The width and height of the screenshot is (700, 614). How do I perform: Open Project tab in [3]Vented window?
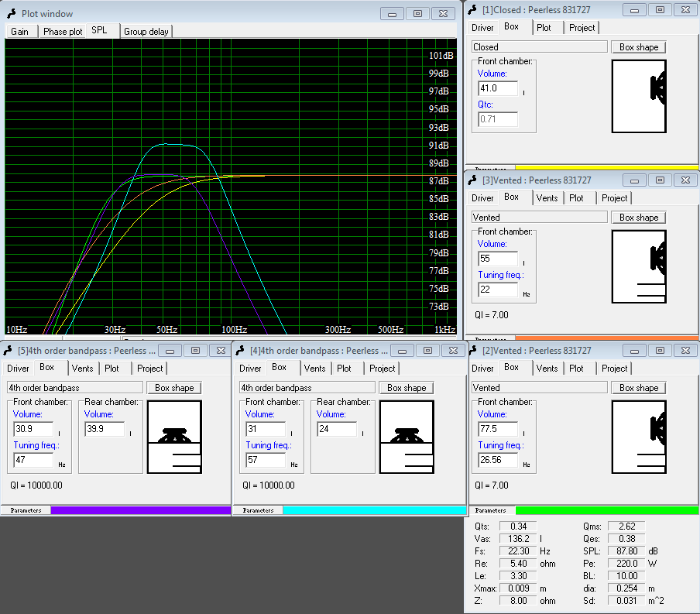(x=615, y=198)
